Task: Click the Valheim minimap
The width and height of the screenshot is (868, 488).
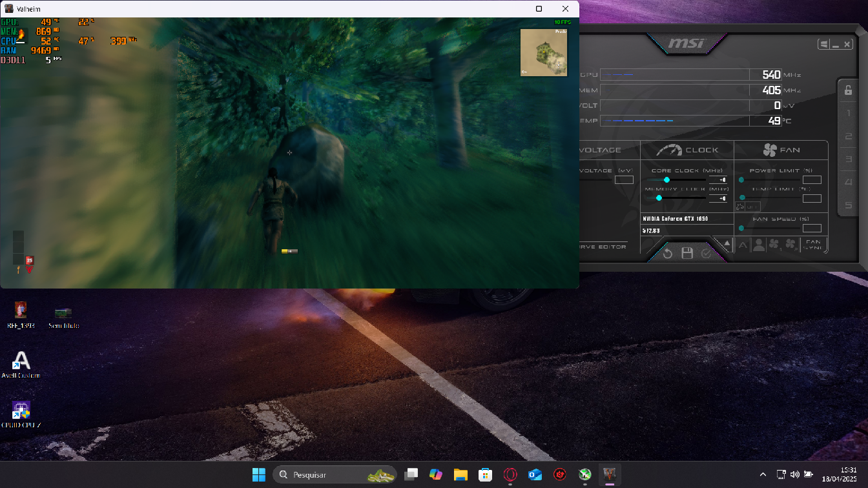Action: pos(544,52)
